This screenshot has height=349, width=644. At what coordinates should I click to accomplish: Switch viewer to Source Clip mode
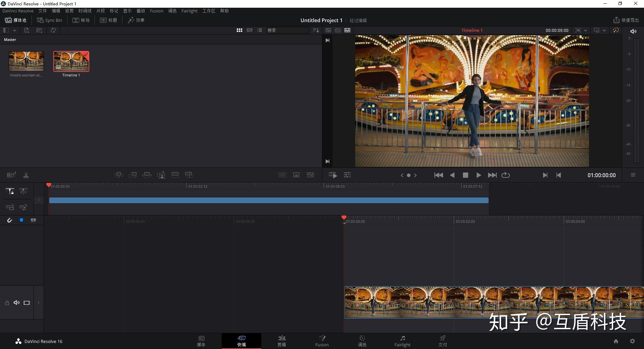click(328, 30)
